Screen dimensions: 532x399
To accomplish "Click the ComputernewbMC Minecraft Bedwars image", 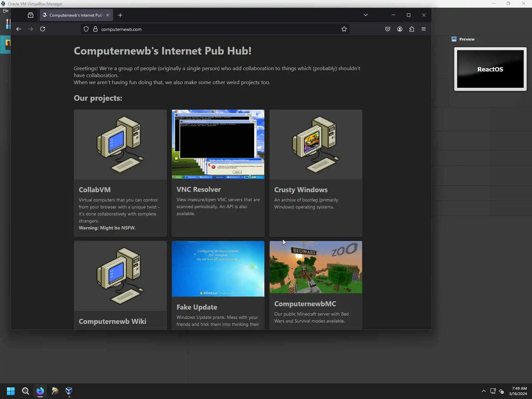I will [x=316, y=267].
